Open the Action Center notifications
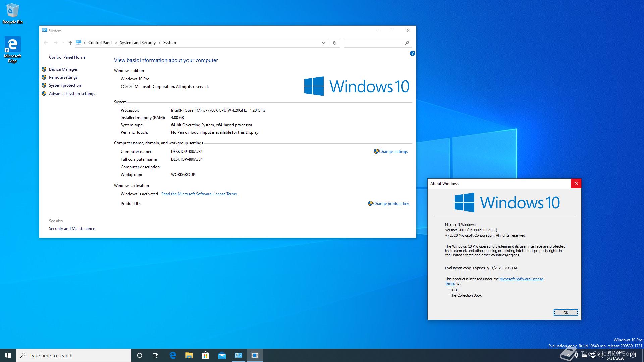The height and width of the screenshot is (362, 644). (x=633, y=355)
